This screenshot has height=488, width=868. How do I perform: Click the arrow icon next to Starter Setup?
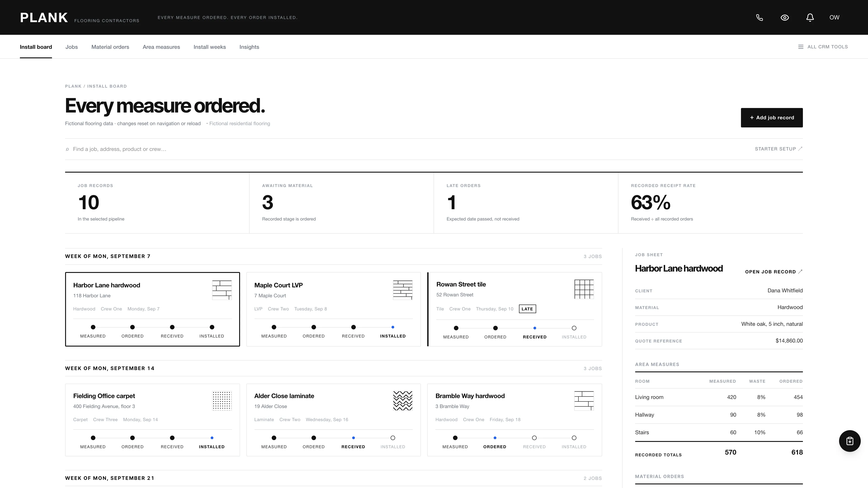800,149
